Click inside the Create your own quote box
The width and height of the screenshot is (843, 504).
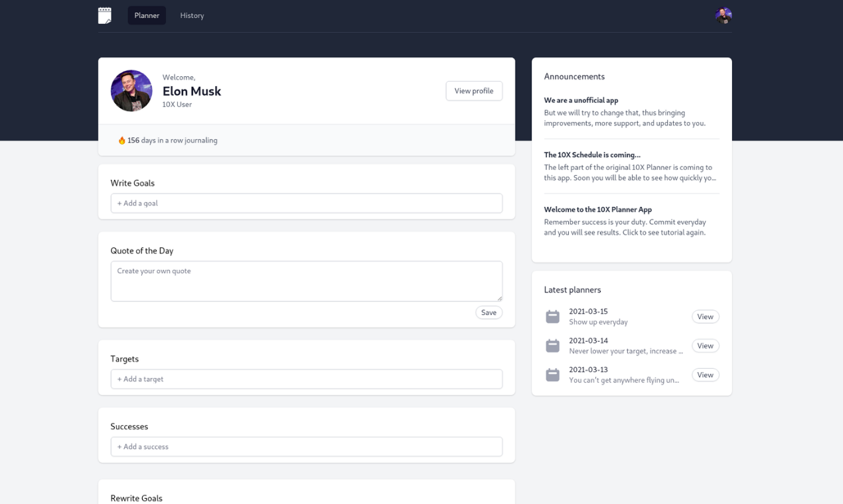click(x=306, y=281)
